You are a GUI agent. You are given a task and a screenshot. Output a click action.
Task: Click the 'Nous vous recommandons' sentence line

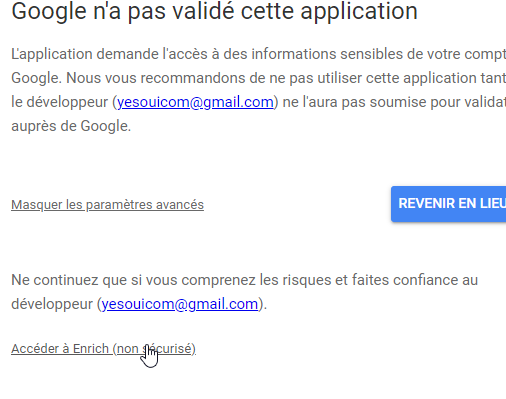pyautogui.click(x=286, y=78)
